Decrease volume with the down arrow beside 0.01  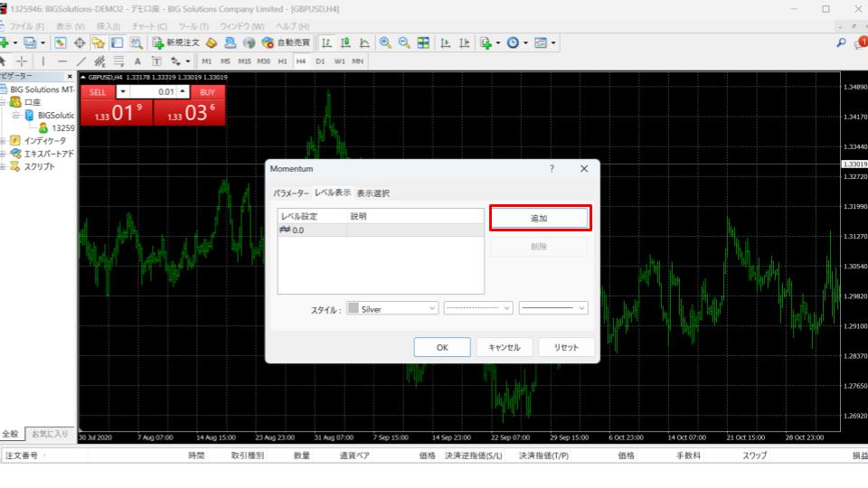tap(123, 92)
